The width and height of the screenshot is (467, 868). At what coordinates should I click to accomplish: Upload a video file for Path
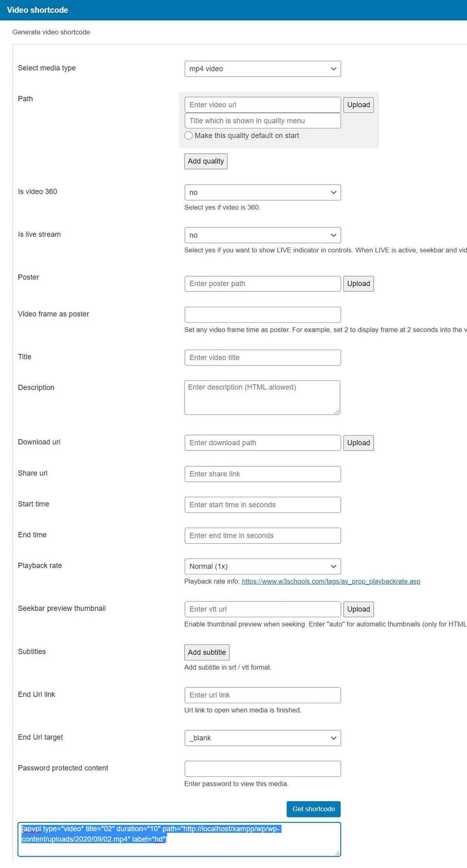click(x=358, y=105)
